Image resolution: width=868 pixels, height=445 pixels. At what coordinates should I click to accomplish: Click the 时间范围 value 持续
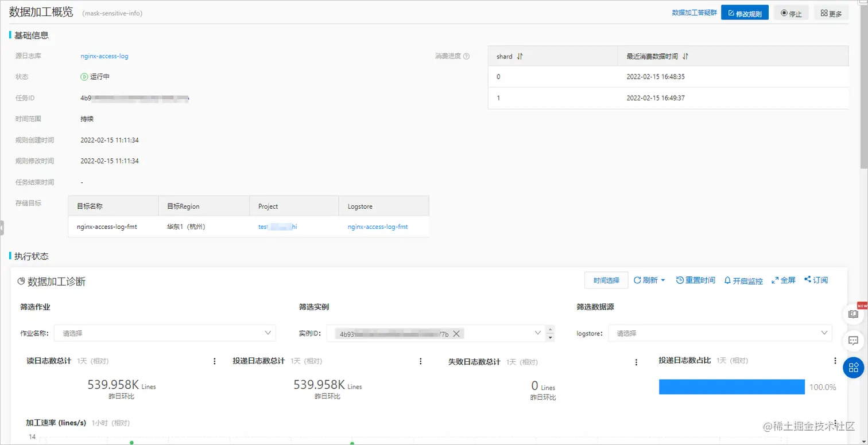[x=87, y=119]
